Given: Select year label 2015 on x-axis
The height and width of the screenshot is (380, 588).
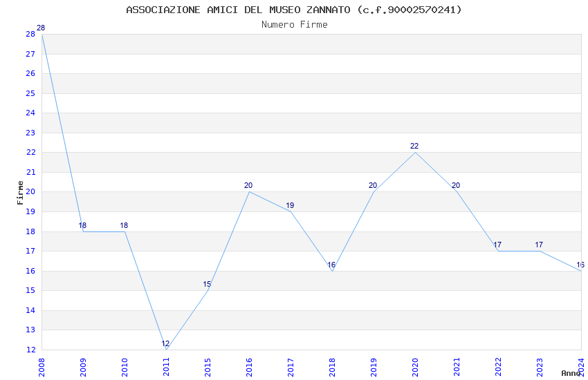Looking at the screenshot, I should click(x=208, y=367).
